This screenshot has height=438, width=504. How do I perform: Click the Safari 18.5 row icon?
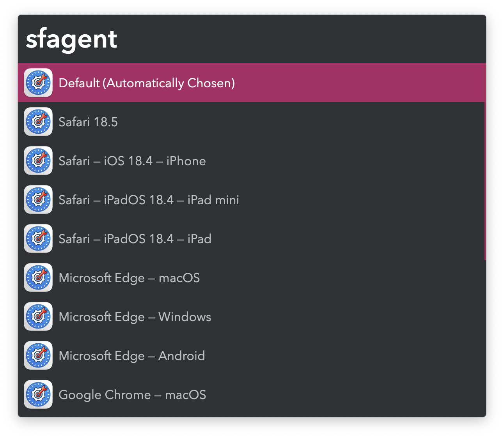[38, 122]
